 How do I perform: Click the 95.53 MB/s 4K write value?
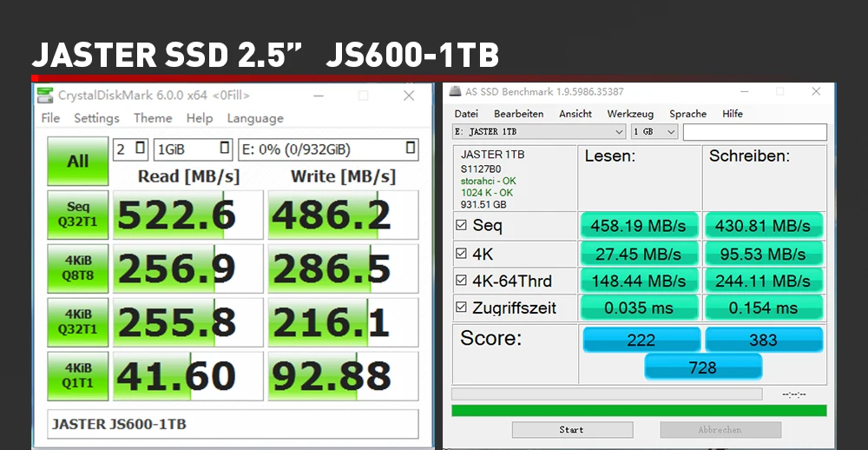(764, 254)
